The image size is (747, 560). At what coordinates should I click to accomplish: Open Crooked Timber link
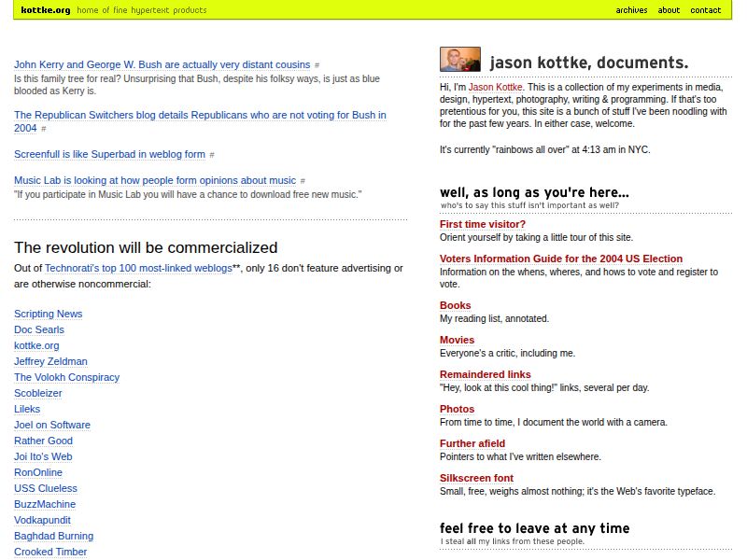pos(50,552)
